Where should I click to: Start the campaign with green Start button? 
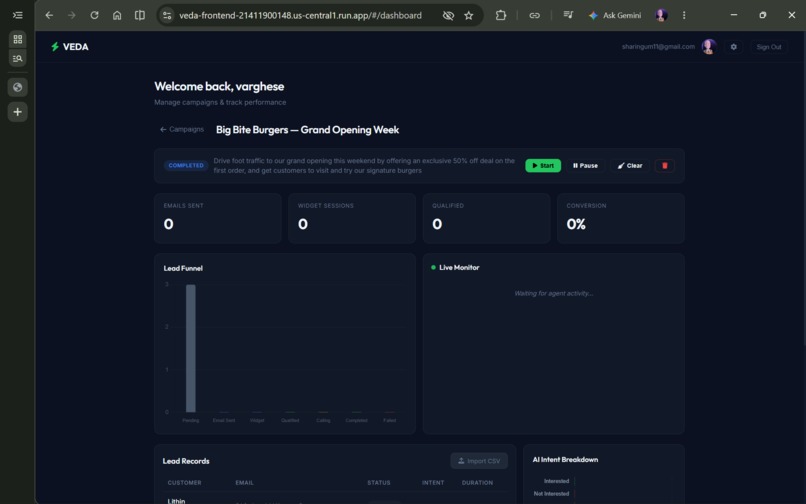pos(543,166)
